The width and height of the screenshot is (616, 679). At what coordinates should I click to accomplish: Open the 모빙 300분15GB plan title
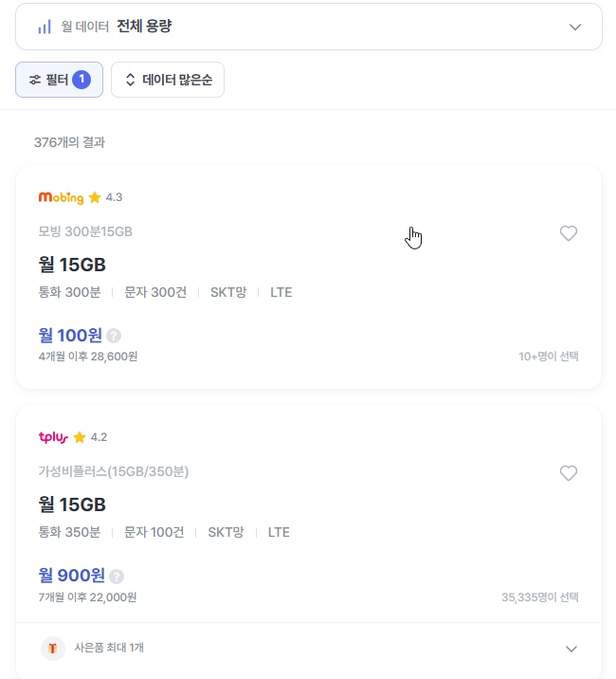click(x=85, y=231)
